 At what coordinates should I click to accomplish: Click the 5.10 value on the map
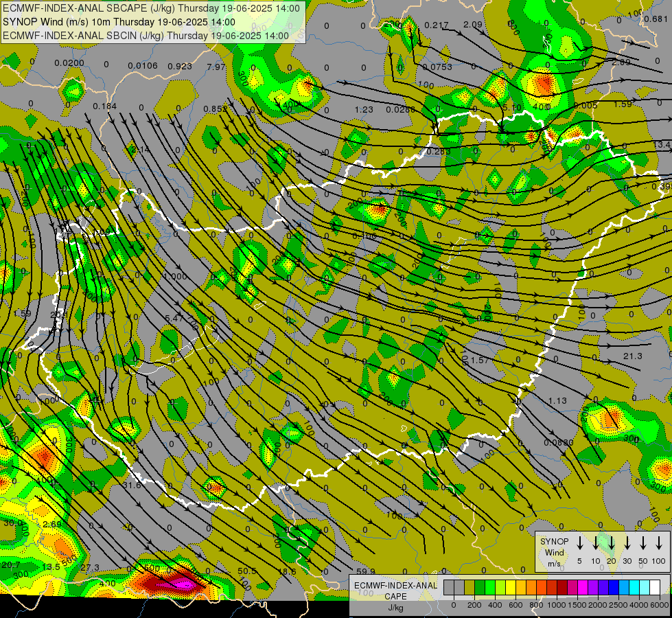pos(512,107)
